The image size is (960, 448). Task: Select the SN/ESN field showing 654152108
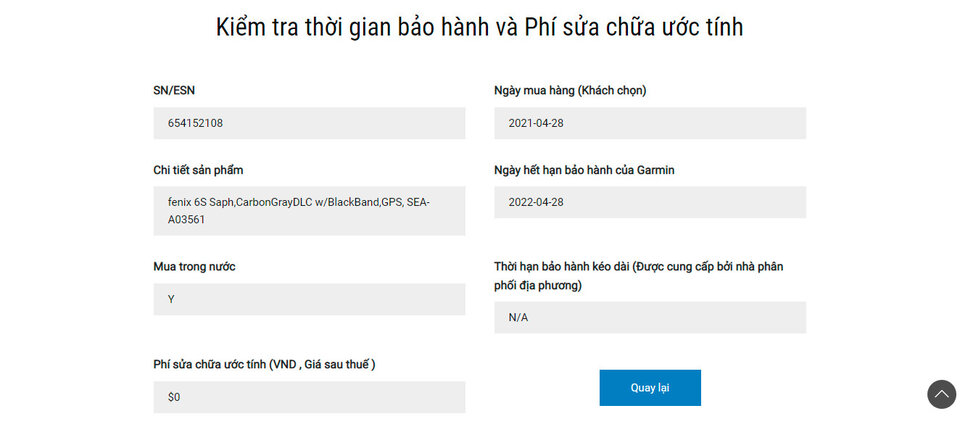coord(309,123)
